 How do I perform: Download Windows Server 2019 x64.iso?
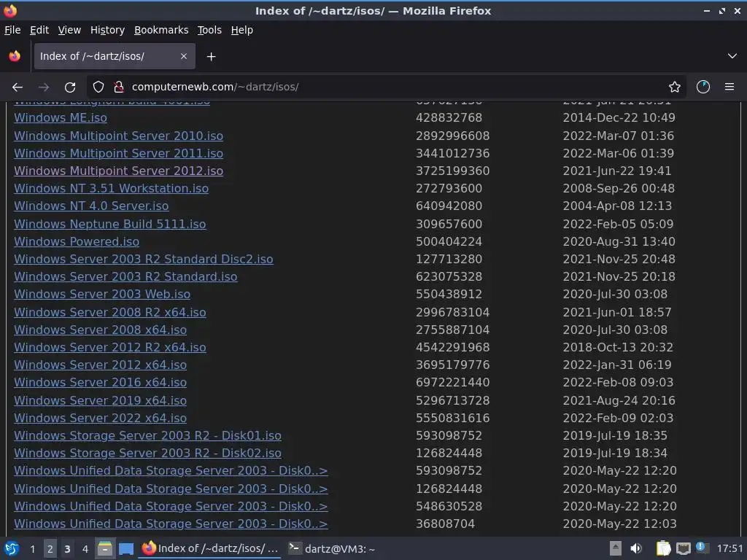[x=100, y=401]
